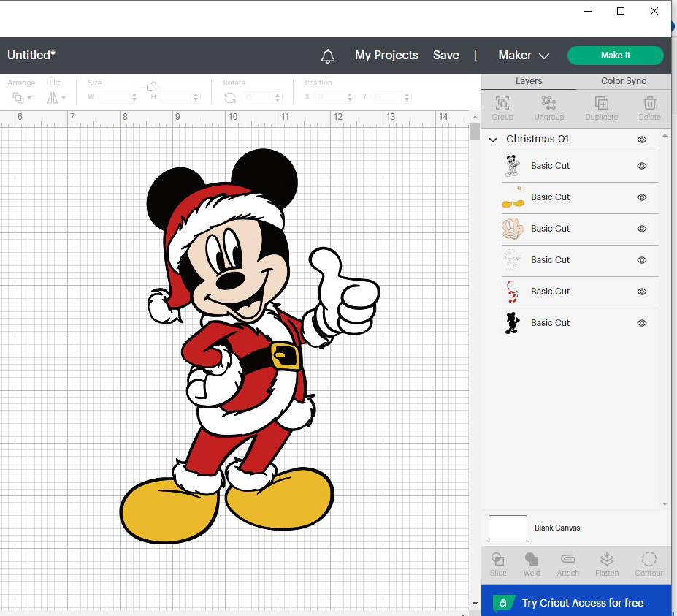This screenshot has width=677, height=616.
Task: Hide the red suit Basic Cut layer
Action: click(x=642, y=292)
